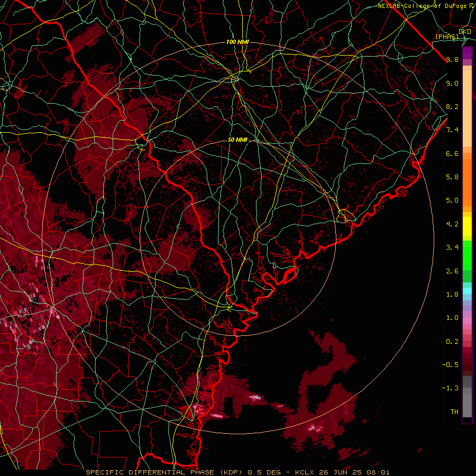Click the 1.0 value on the color scale
476x476 pixels.
(x=452, y=318)
